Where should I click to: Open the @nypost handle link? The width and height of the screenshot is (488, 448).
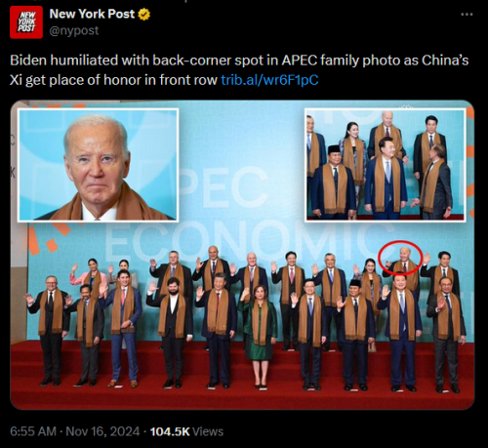pos(74,30)
